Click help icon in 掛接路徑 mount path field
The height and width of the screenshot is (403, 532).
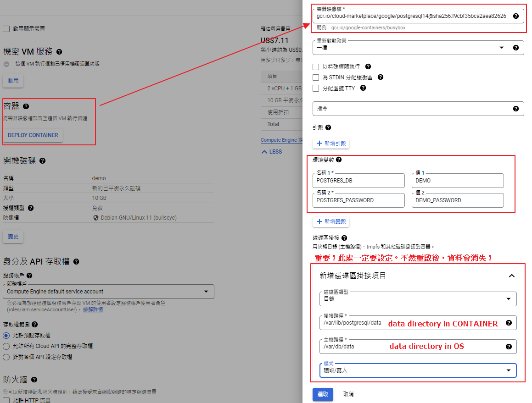[509, 323]
